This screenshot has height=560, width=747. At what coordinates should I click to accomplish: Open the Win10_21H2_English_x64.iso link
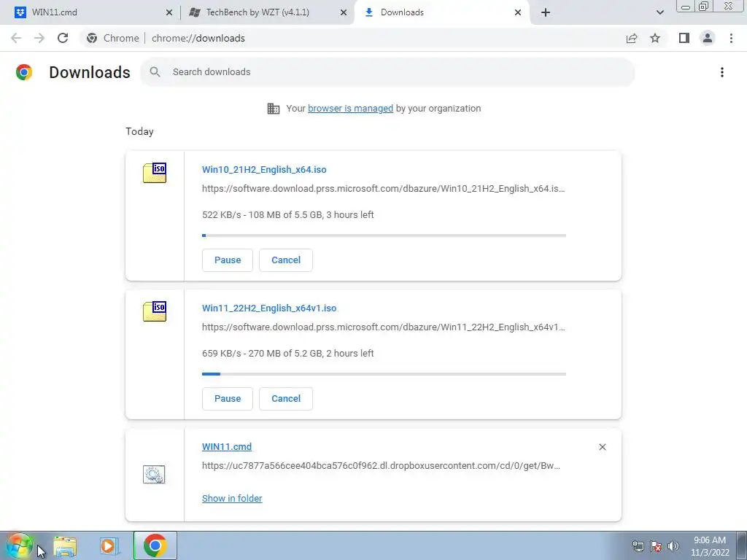264,169
